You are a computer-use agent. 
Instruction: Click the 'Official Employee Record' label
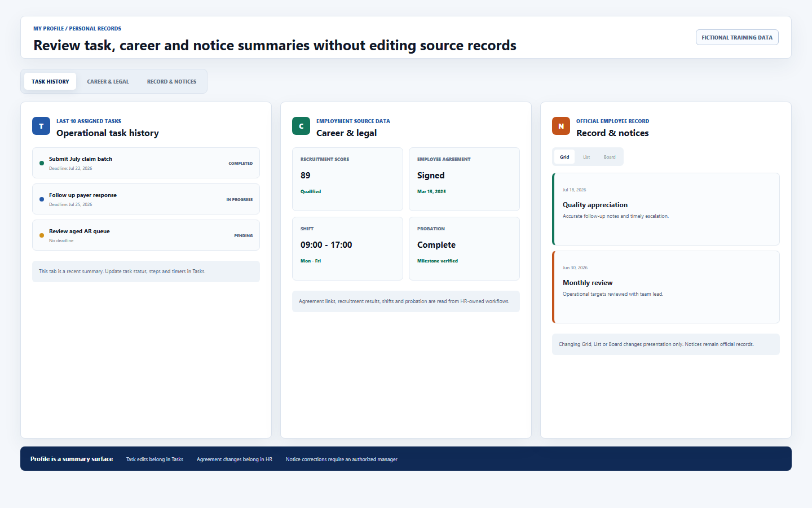tap(612, 121)
